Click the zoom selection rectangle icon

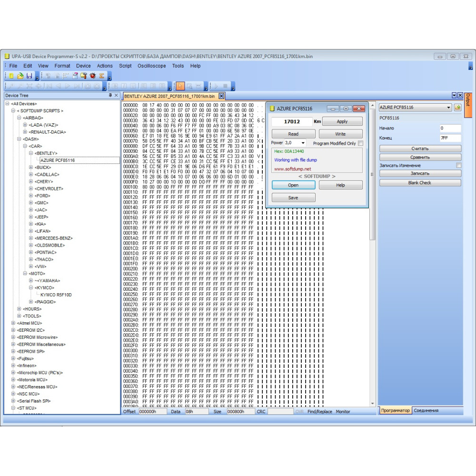(189, 86)
